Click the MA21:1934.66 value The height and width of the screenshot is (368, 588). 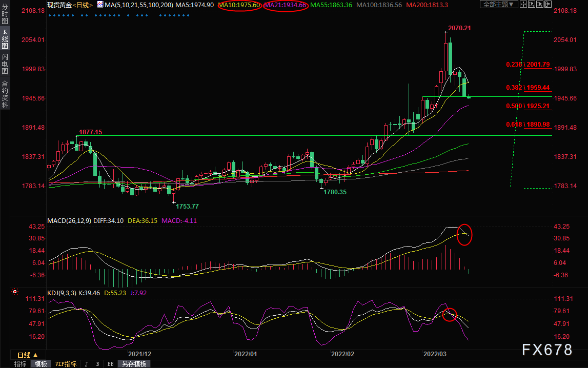pos(286,5)
